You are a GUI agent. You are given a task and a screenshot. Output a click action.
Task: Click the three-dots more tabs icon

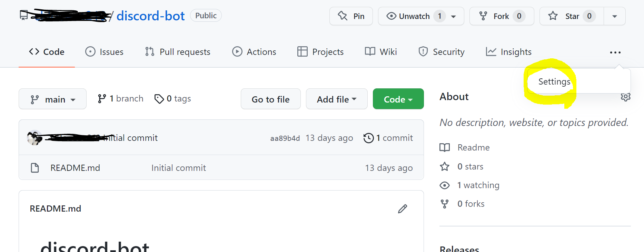(615, 52)
